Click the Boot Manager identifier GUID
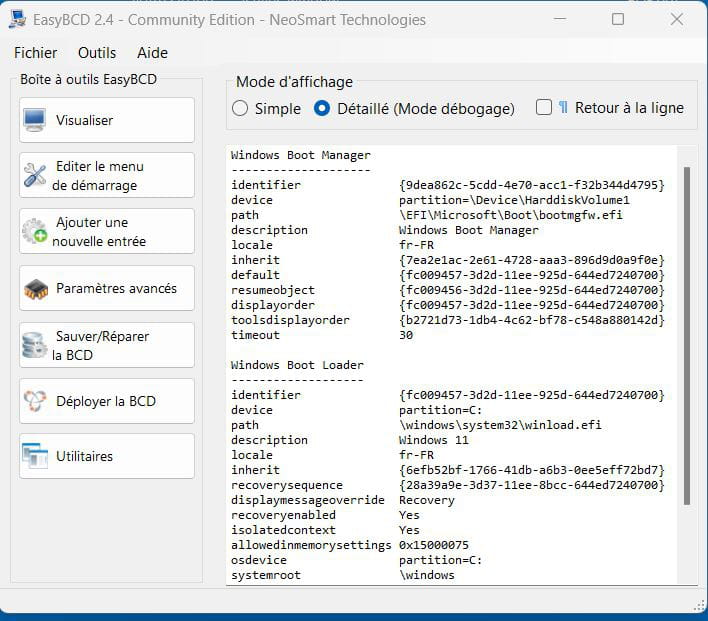The width and height of the screenshot is (708, 621). click(532, 185)
